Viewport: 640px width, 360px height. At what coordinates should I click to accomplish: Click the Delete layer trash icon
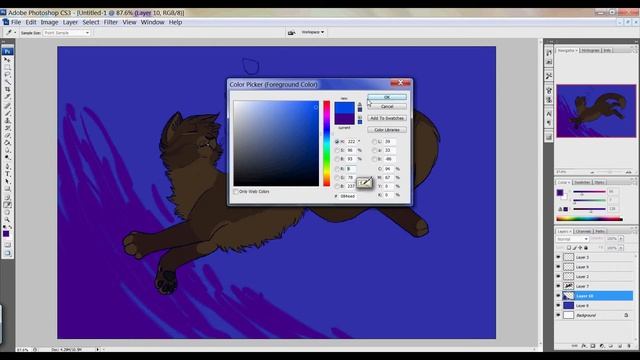(629, 346)
